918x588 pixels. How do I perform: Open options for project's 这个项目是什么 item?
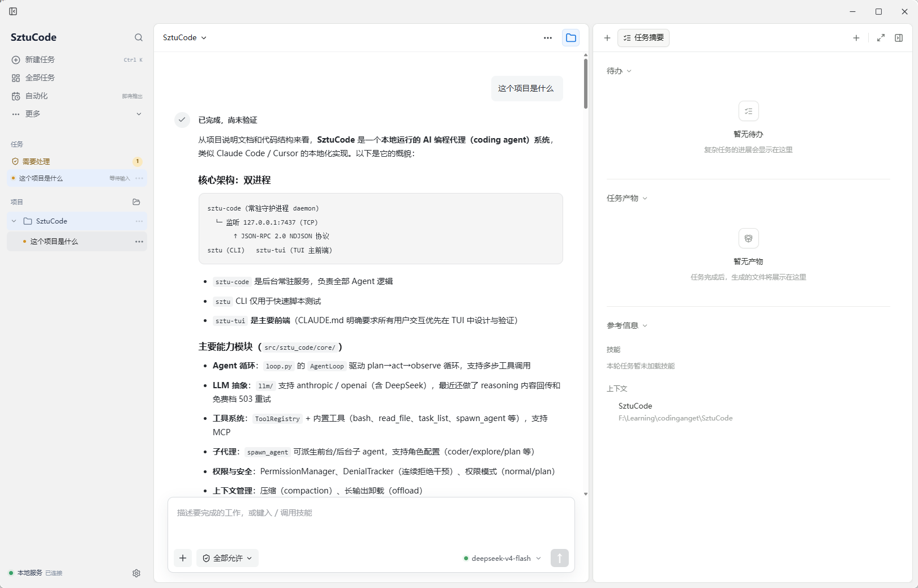tap(139, 242)
